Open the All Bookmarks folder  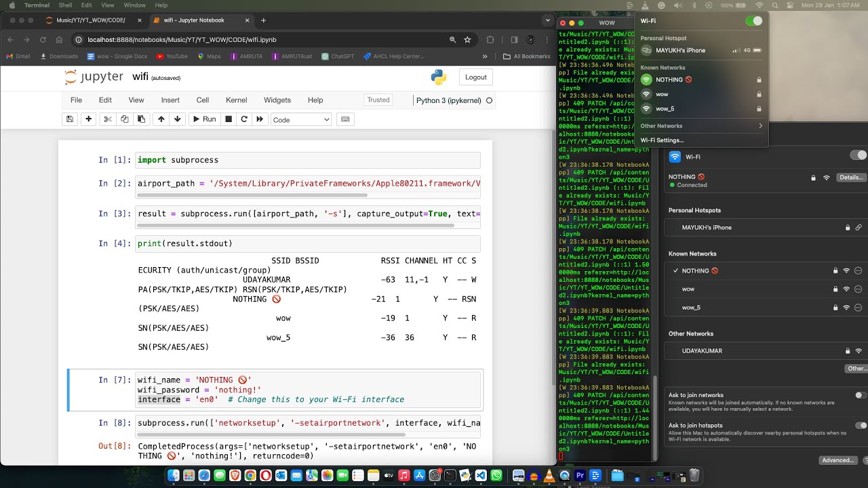pos(526,56)
